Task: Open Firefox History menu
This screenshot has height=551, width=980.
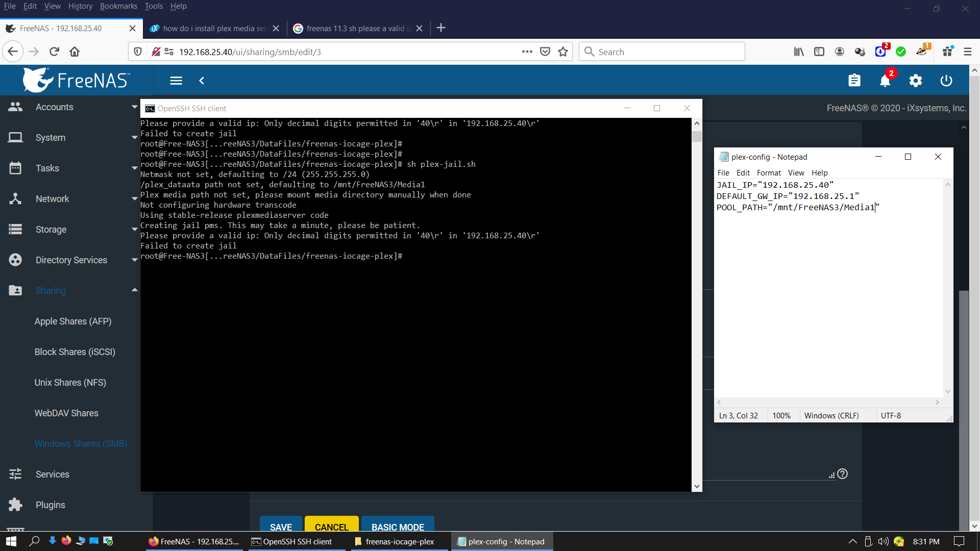Action: point(80,6)
